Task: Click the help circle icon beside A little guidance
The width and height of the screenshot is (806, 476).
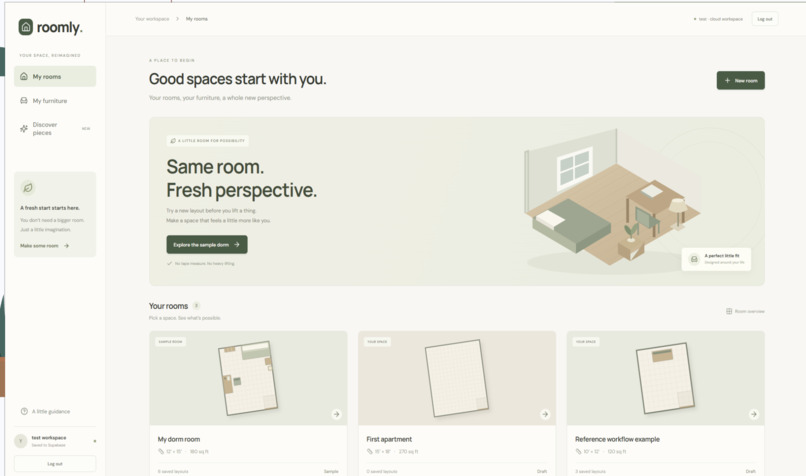Action: (24, 411)
